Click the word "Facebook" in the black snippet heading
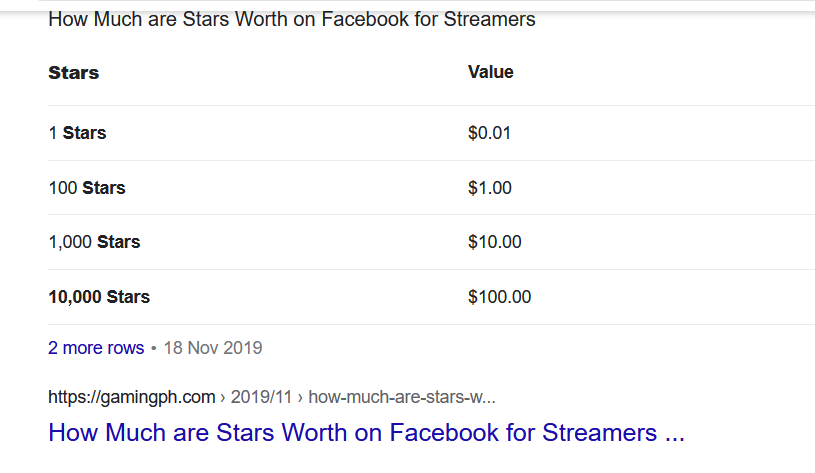Screen dimensions: 815x473 point(365,20)
